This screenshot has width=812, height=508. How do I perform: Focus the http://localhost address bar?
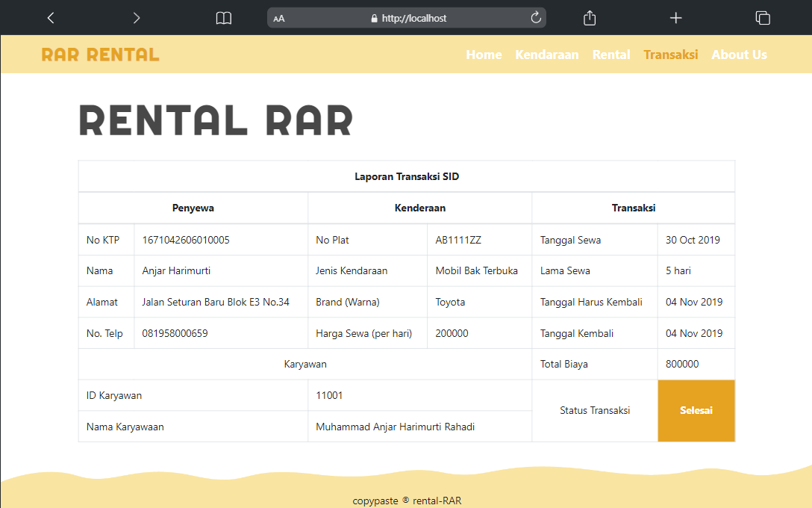(x=407, y=18)
